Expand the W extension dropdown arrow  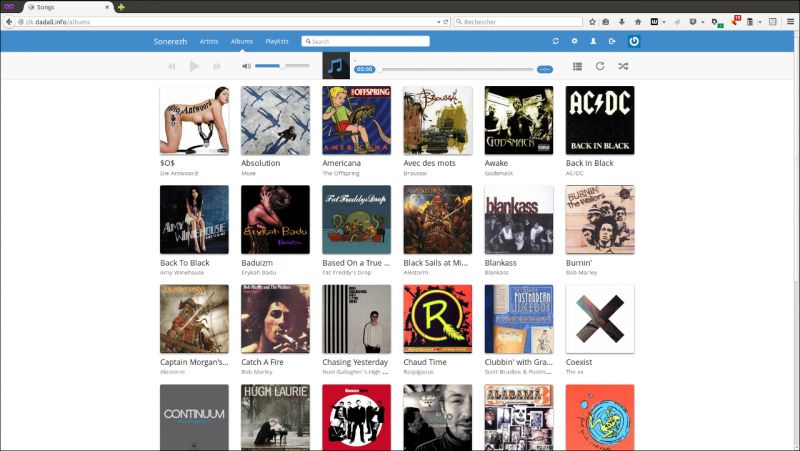(664, 22)
